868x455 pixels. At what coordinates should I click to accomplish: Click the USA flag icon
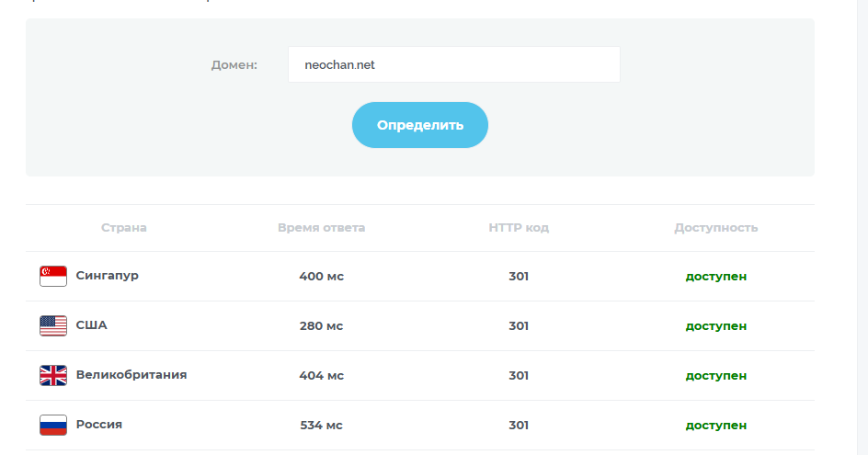tap(52, 325)
